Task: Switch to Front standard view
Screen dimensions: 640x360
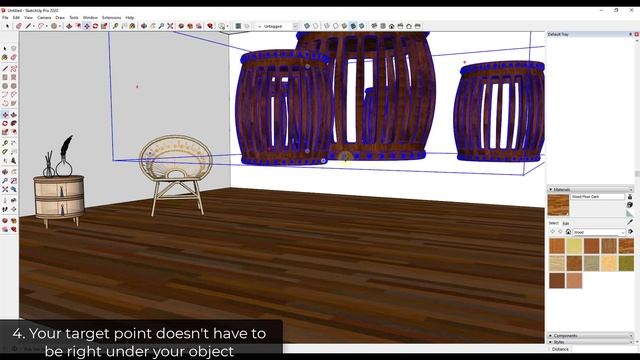Action: tap(391, 26)
